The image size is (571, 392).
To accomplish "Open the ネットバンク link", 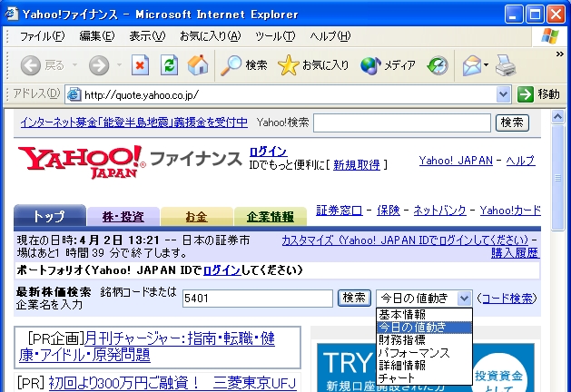I will pos(439,211).
